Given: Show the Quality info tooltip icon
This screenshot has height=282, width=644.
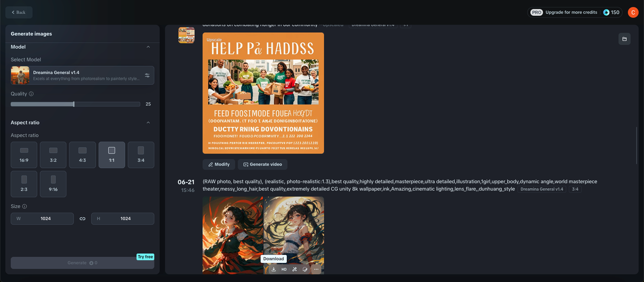Looking at the screenshot, I should (31, 94).
